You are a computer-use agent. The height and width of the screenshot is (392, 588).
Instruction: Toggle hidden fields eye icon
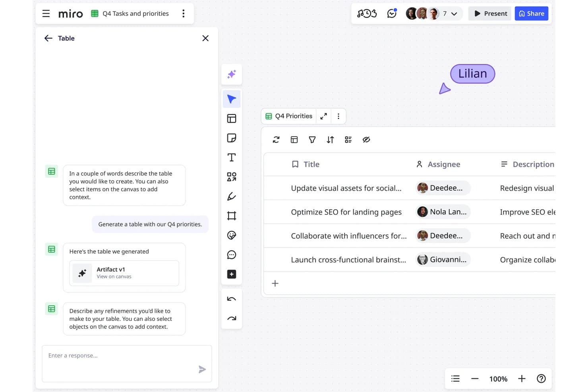click(x=366, y=139)
